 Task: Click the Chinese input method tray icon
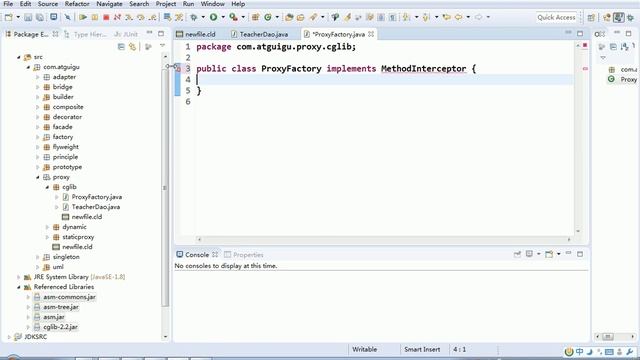[x=580, y=351]
